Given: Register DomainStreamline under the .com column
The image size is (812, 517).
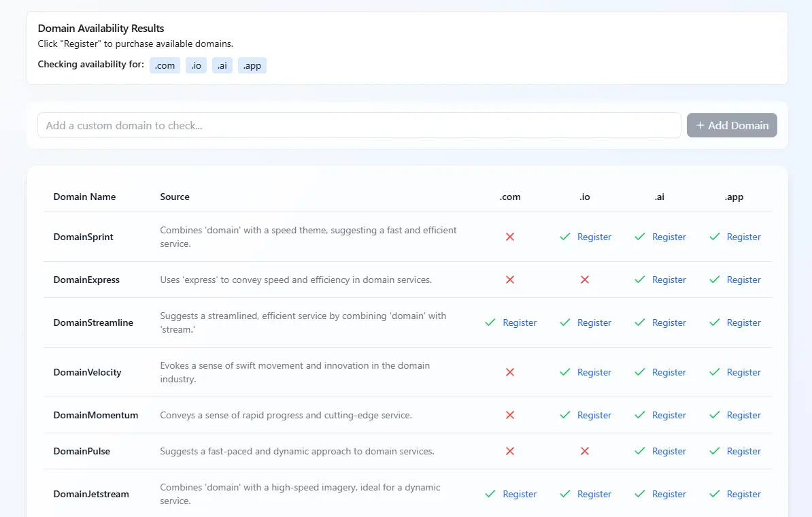Looking at the screenshot, I should coord(520,322).
